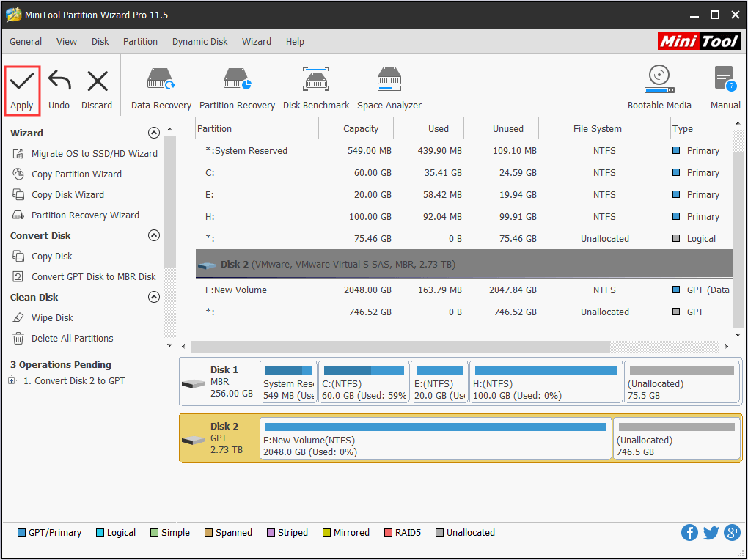Open Partition Recovery tool
Viewport: 748px width, 560px height.
237,89
